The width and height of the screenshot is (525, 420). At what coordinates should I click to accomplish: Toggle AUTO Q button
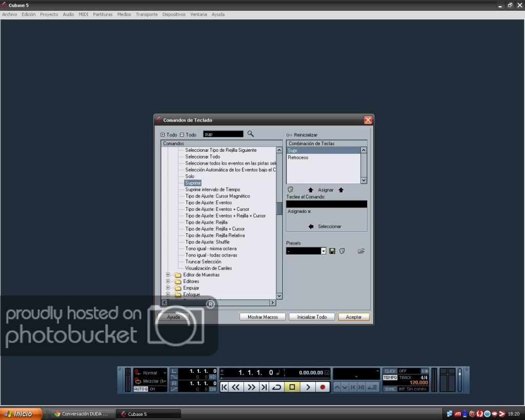tap(140, 389)
